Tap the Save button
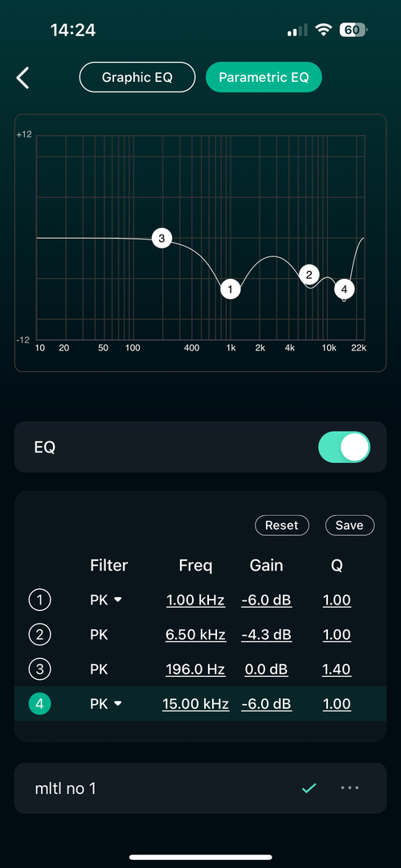 (350, 526)
